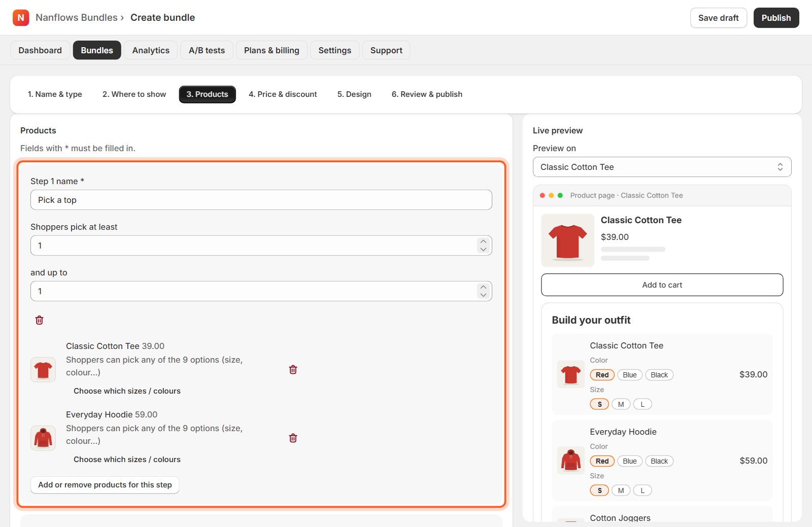
Task: Decrease the and up to value
Action: coord(483,295)
